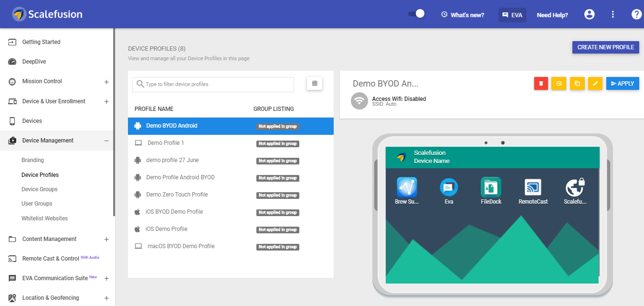Focus the filter device profiles search field

coord(213,84)
